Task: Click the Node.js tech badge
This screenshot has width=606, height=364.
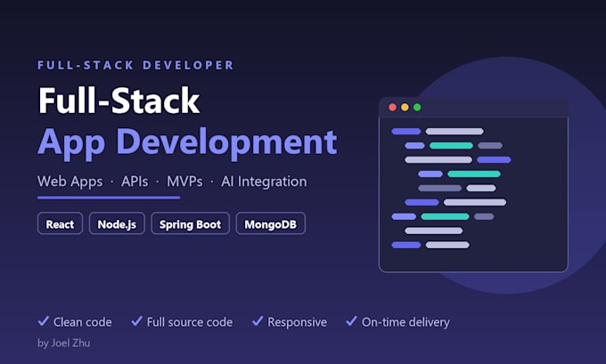Action: 117,223
